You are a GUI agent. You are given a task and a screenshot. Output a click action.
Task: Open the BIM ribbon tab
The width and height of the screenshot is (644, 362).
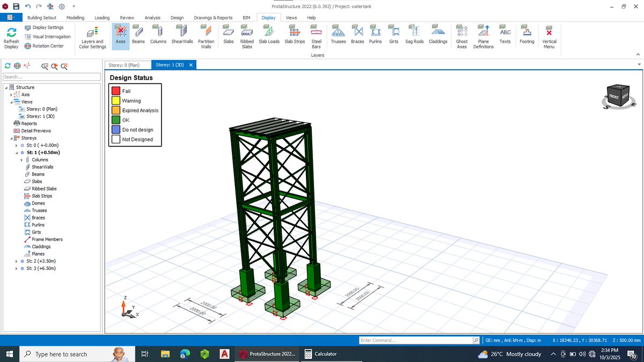click(x=246, y=18)
